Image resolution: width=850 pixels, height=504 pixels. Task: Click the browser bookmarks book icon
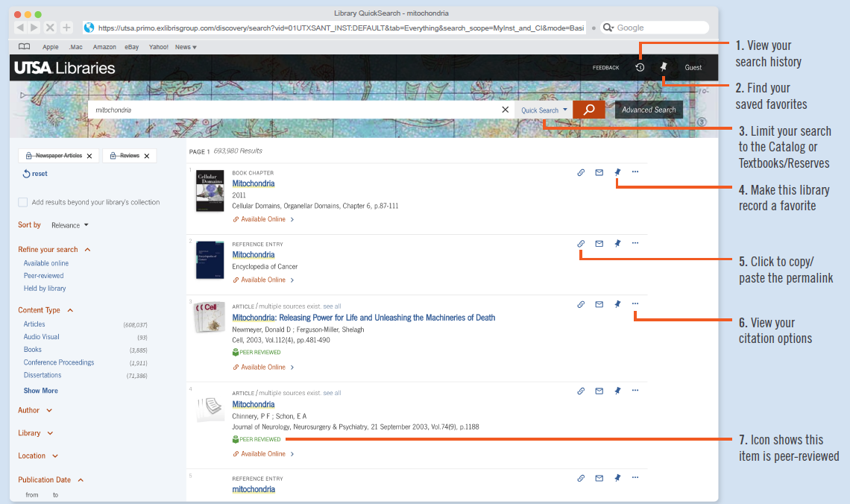coord(25,47)
